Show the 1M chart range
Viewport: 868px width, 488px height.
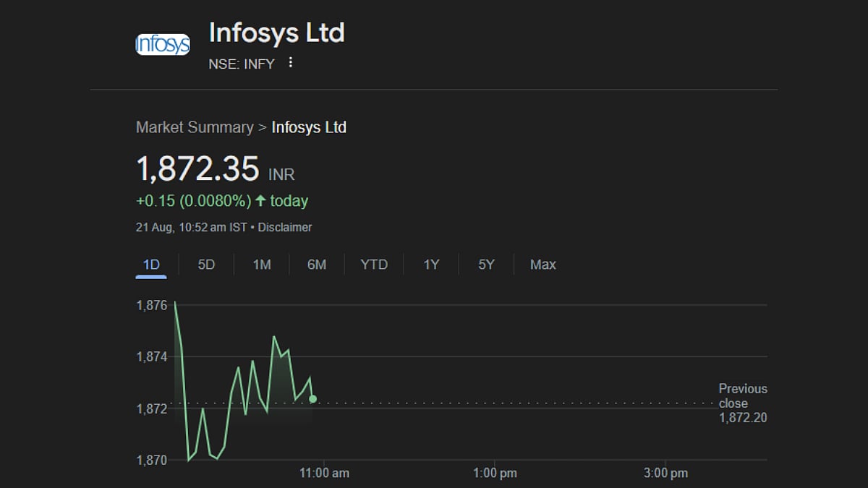pyautogui.click(x=262, y=265)
